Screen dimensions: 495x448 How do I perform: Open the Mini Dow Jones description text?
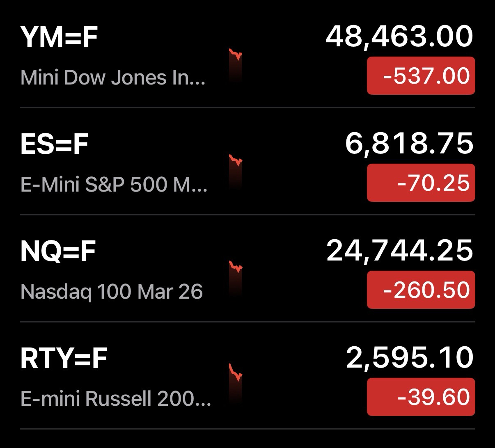112,77
